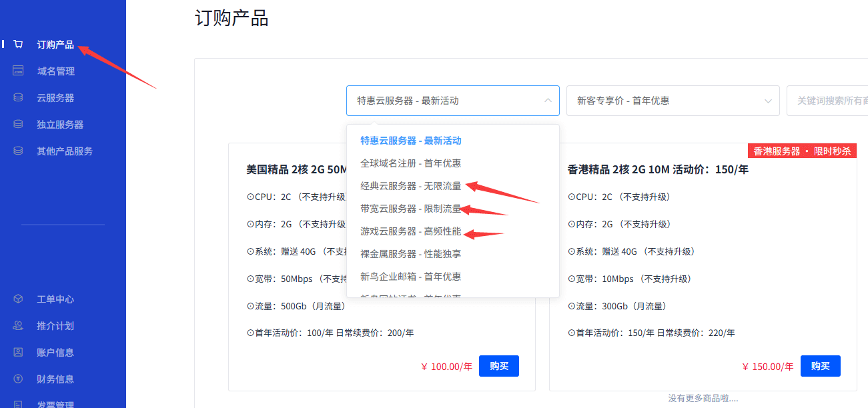Click the ¥ 150.00/年 price text
Screen dimensions: 868x408
[769, 366]
